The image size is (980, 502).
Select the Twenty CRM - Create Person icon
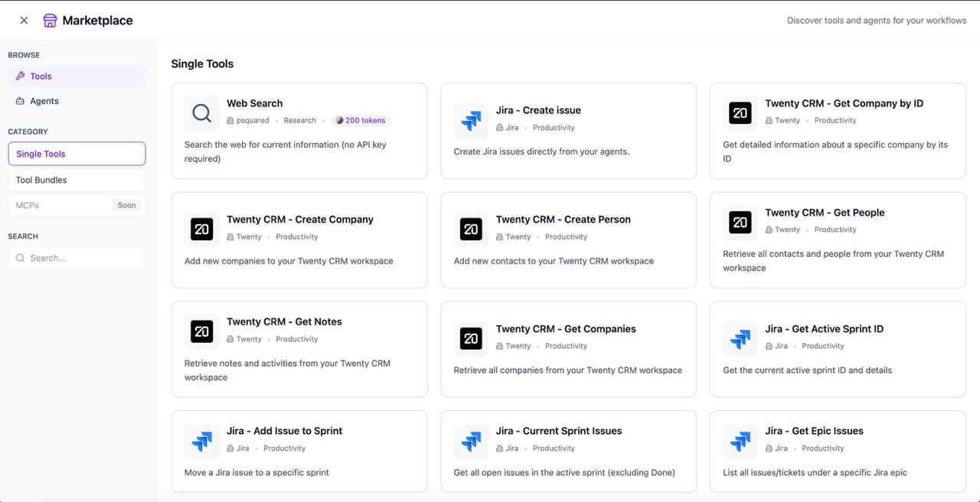point(470,229)
